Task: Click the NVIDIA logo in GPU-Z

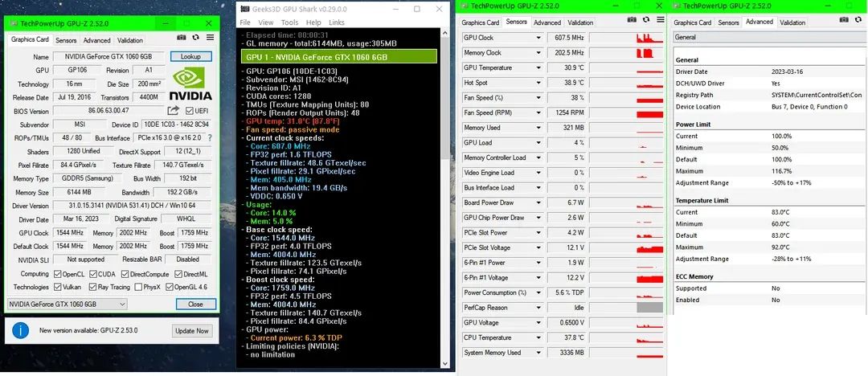Action: tap(190, 83)
